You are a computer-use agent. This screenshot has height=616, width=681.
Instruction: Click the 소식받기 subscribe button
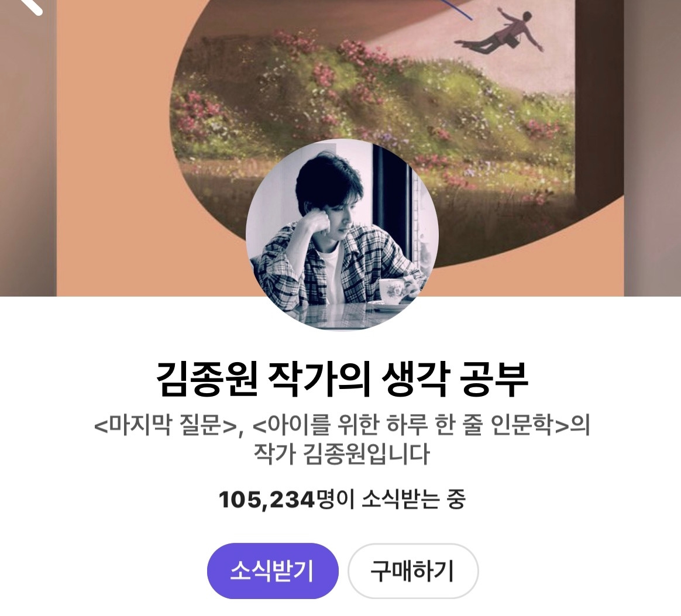[272, 570]
